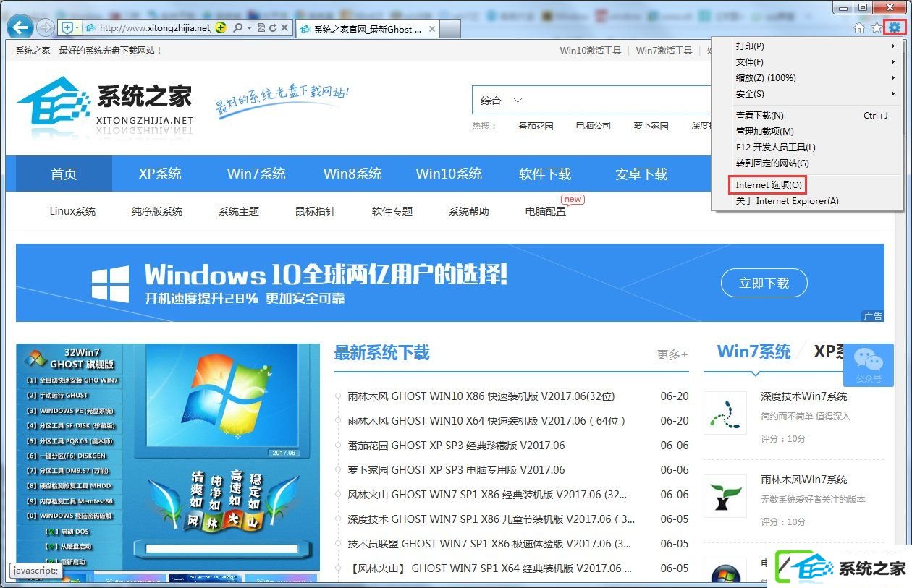Open 雨林木风 GHOST WIN10 X86 快速装机版 link
The image size is (912, 588).
tap(481, 396)
